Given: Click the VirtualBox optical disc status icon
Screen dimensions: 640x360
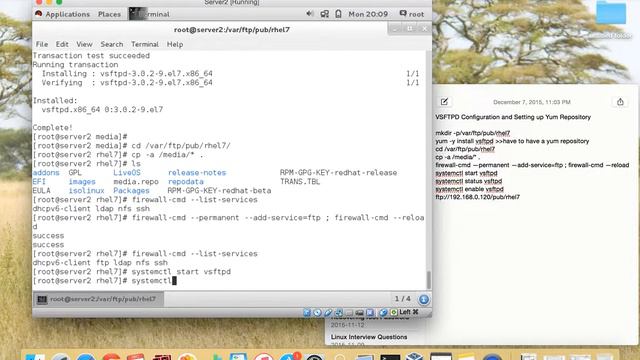Looking at the screenshot, I should (x=317, y=312).
